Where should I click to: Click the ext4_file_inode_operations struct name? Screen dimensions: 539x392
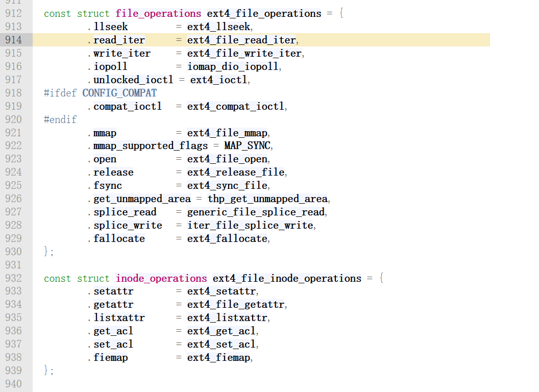pos(287,278)
